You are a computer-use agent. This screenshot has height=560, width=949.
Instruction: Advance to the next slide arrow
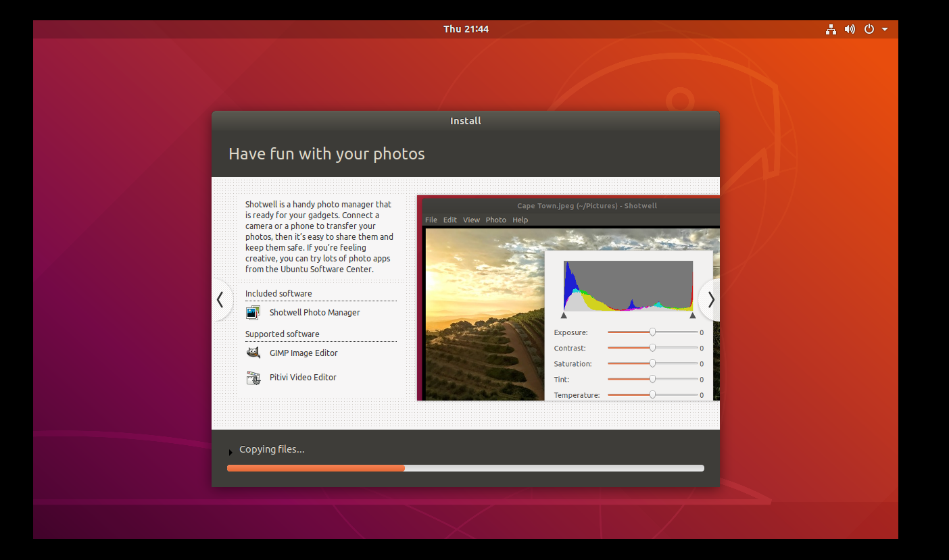710,300
